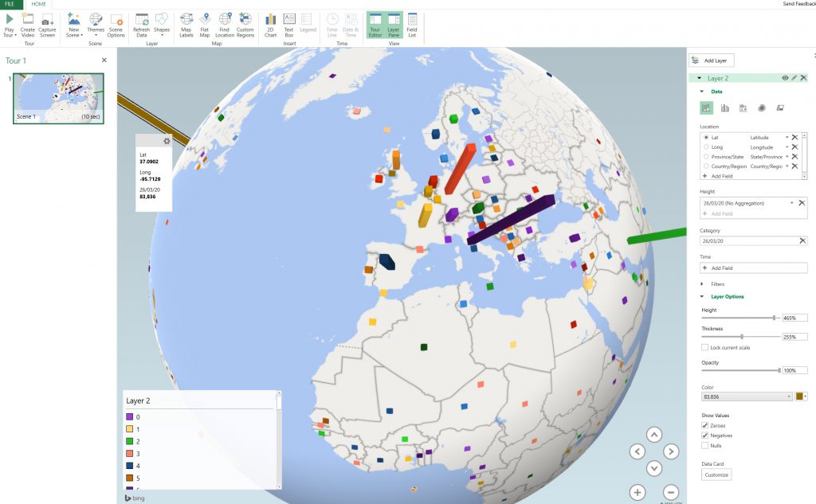Screen dimensions: 816x504
Task: Enable the Lock current scale checkbox
Action: 704,348
